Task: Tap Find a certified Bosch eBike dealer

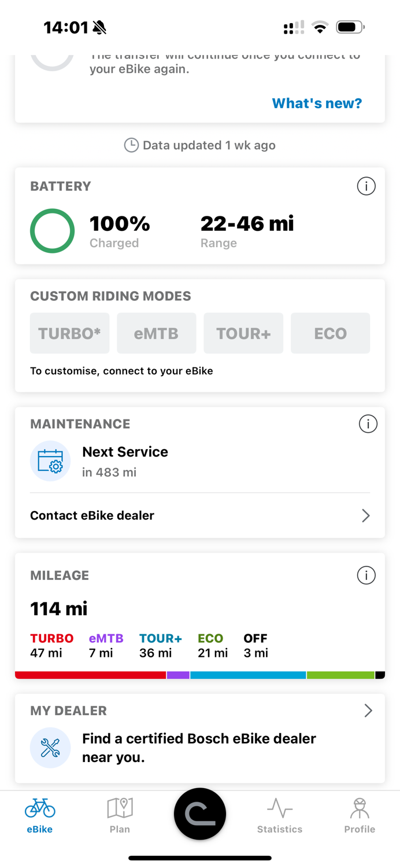Action: coord(199,748)
